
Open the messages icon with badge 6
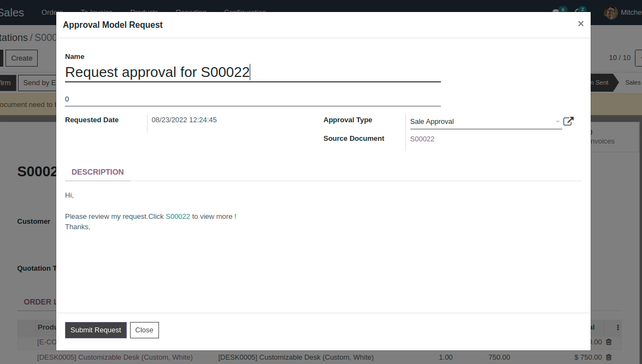[x=556, y=13]
